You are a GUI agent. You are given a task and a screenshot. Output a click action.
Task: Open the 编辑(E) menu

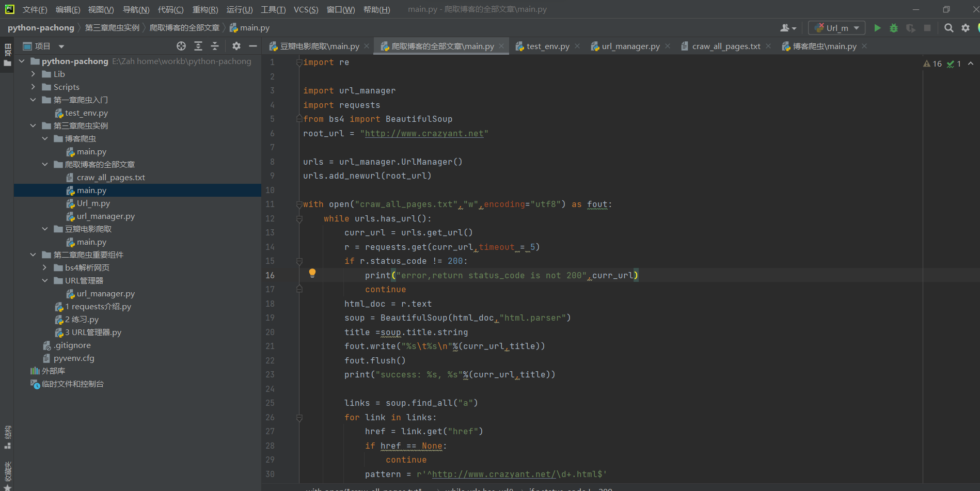coord(68,9)
